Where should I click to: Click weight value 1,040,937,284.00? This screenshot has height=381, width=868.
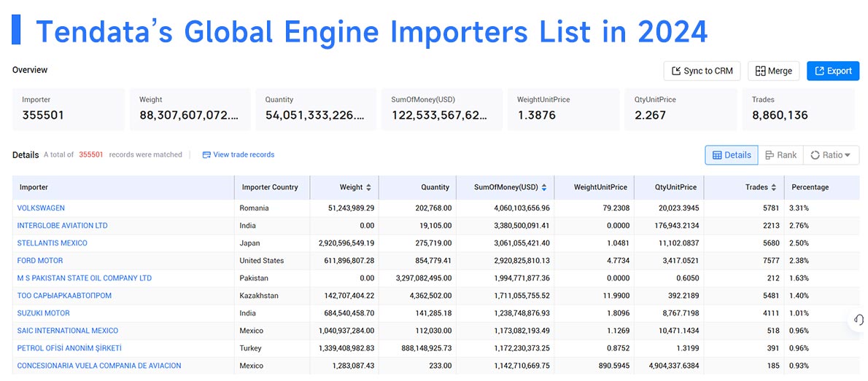[x=347, y=331]
